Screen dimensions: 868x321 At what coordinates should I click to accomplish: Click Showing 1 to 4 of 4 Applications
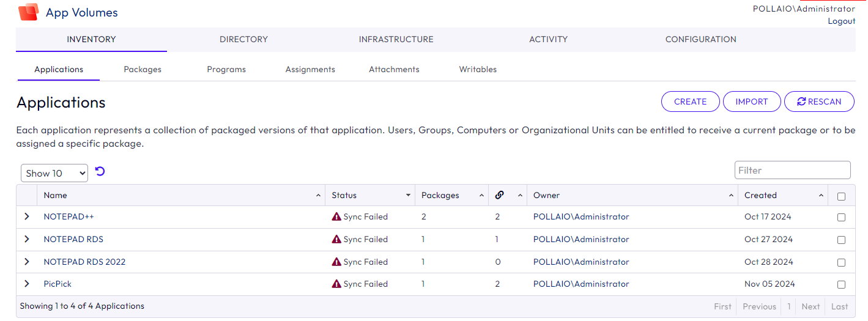(x=82, y=306)
